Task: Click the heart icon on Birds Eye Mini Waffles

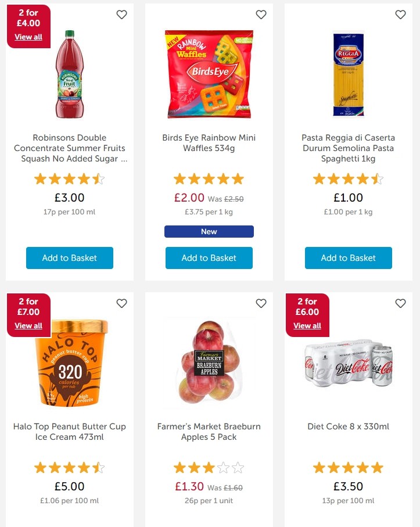Action: (x=261, y=15)
